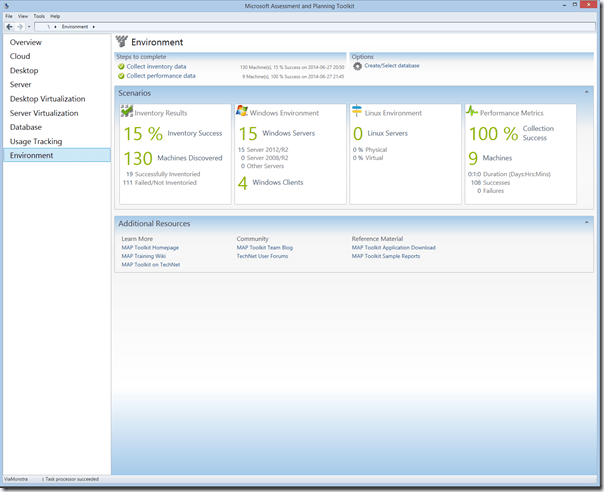Viewport: 604px width, 492px height.
Task: Click the Create/Select database gear icon
Action: [357, 66]
